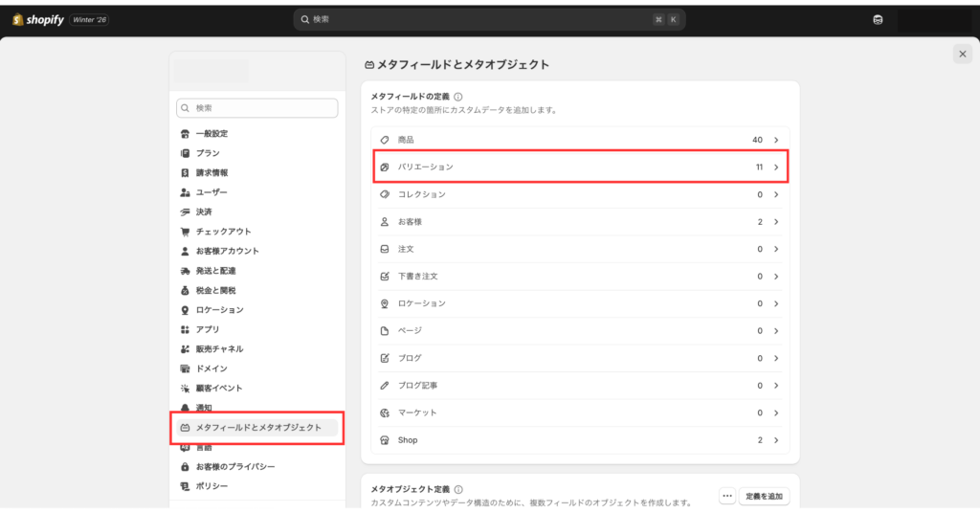Open バリエーション metafield definitions
The image size is (980, 513).
click(x=581, y=167)
